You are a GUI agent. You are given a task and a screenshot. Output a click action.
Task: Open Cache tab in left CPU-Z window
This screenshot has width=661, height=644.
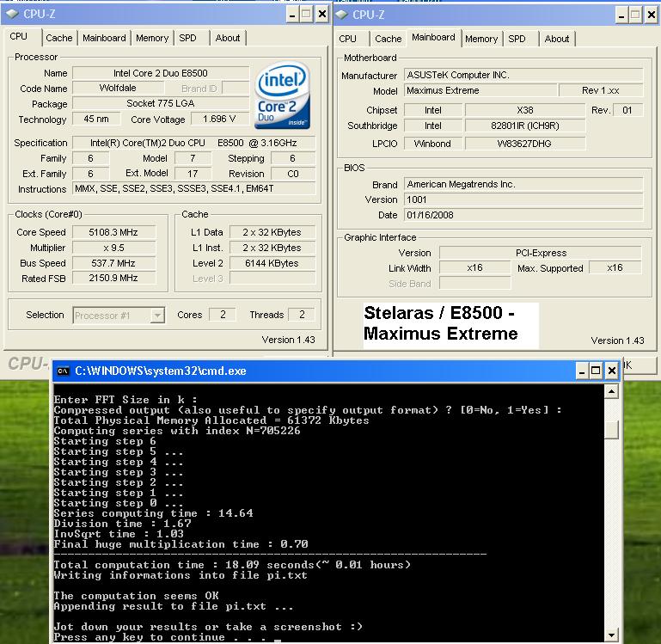[x=59, y=38]
